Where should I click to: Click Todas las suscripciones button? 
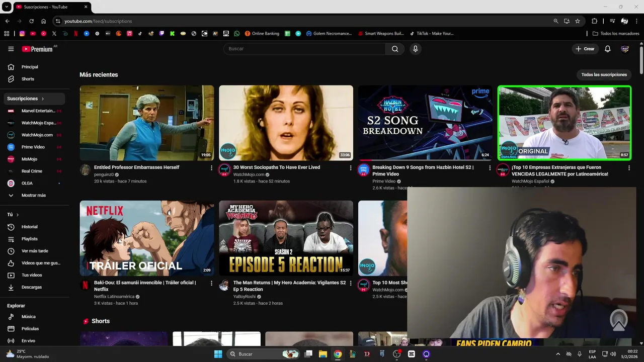click(604, 74)
